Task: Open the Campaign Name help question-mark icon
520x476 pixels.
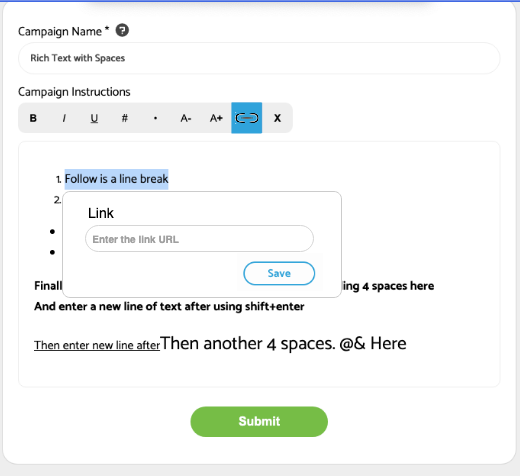Action: coord(122,30)
